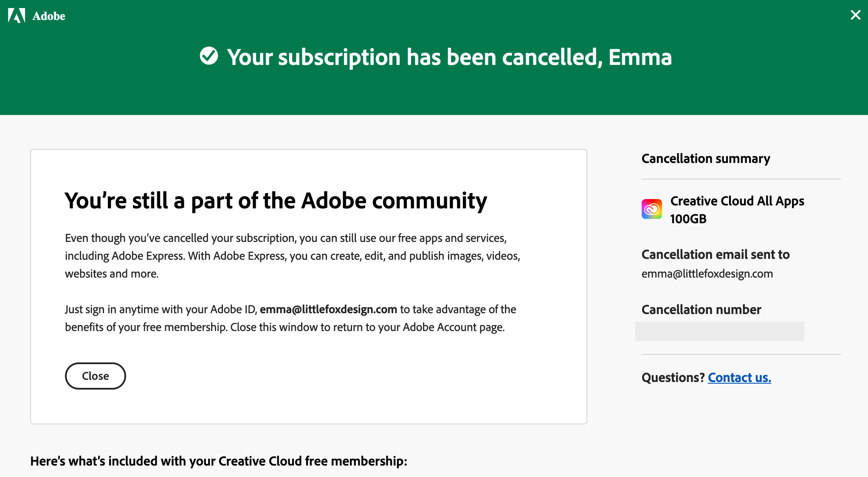Click the Creative Cloud All Apps 100GB text
Screen dimensions: 868x477
[x=737, y=210]
